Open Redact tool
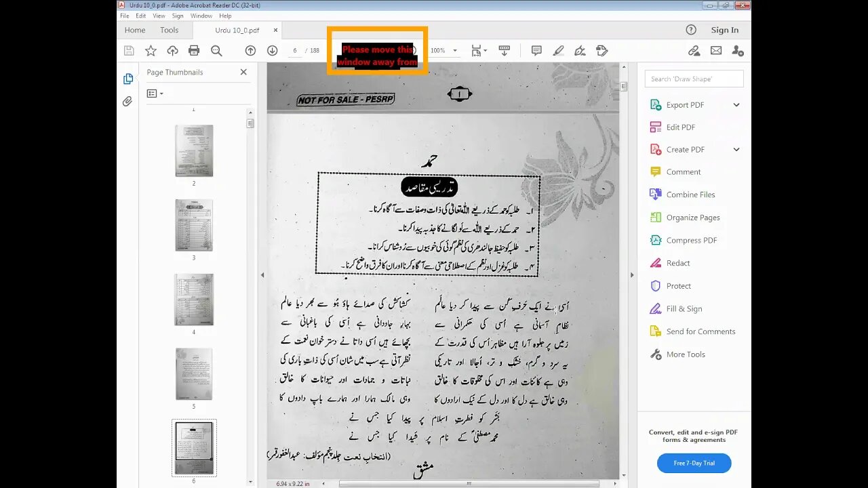This screenshot has height=488, width=868. pyautogui.click(x=677, y=263)
